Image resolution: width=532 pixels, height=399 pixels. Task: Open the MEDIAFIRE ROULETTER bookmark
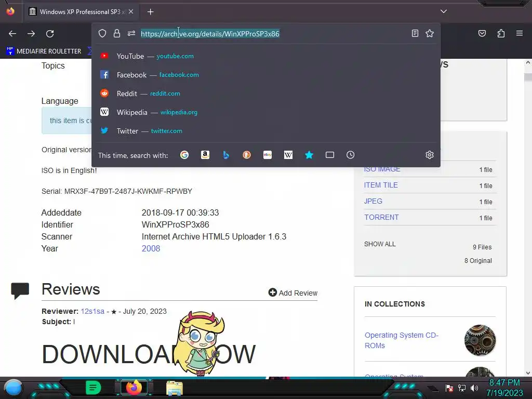pos(44,51)
